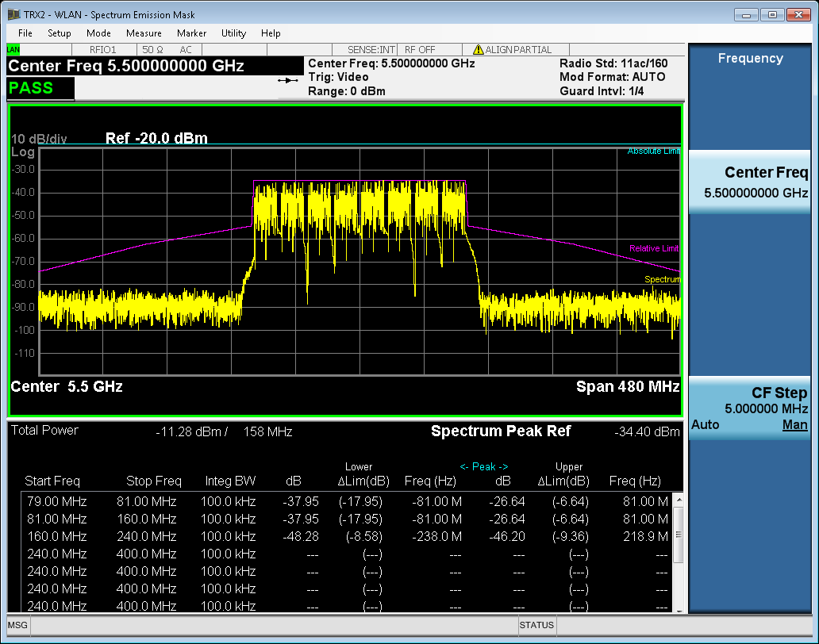The height and width of the screenshot is (644, 819).
Task: Open the Measure menu
Action: point(144,33)
